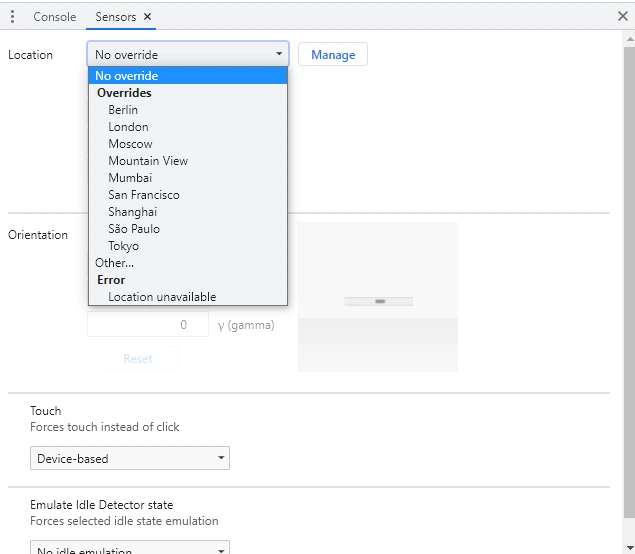Close the Sensors tab with its X
The image size is (635, 554).
pyautogui.click(x=148, y=17)
